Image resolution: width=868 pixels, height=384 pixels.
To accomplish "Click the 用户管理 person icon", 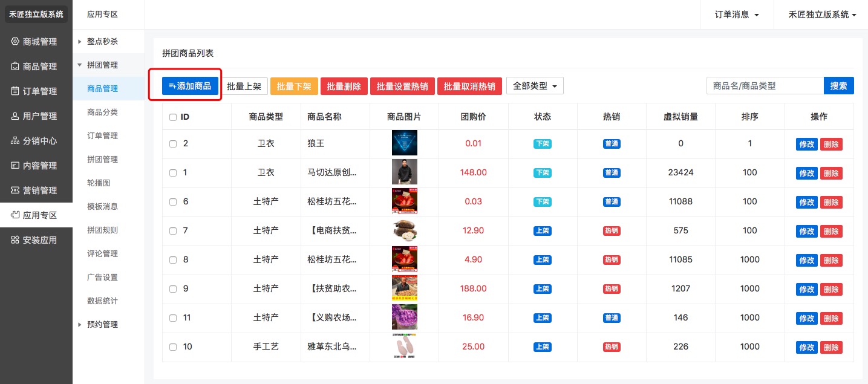I will [x=15, y=116].
